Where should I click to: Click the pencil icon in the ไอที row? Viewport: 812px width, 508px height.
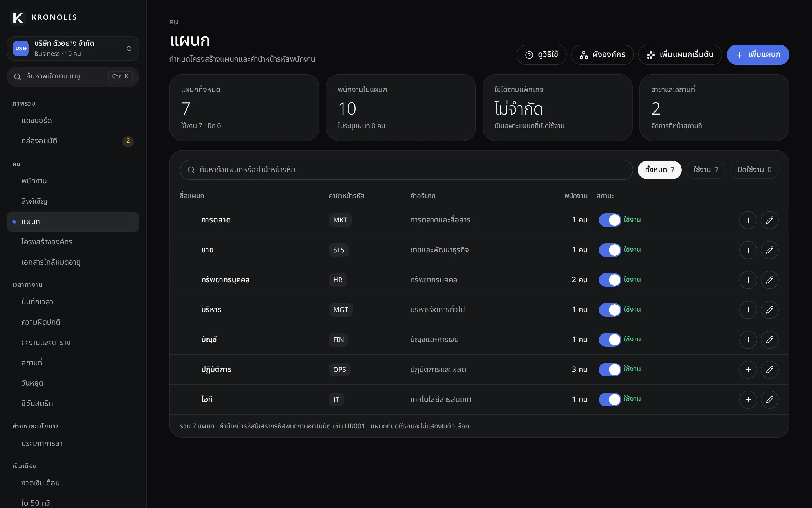coord(769,399)
